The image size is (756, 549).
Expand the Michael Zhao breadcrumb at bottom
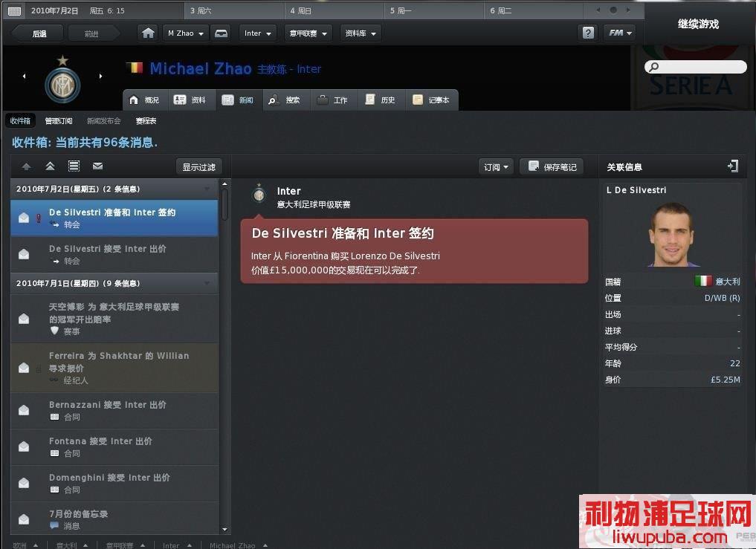pos(265,545)
